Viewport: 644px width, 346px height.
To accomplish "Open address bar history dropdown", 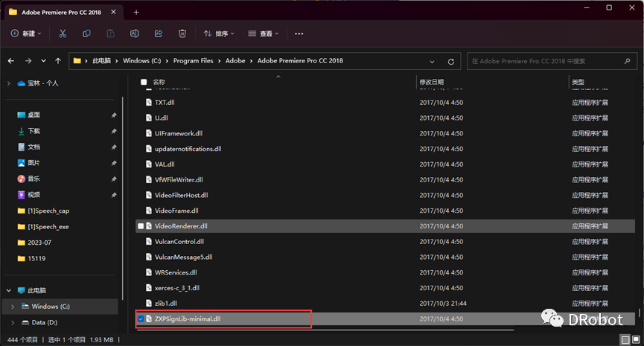I will (x=432, y=62).
